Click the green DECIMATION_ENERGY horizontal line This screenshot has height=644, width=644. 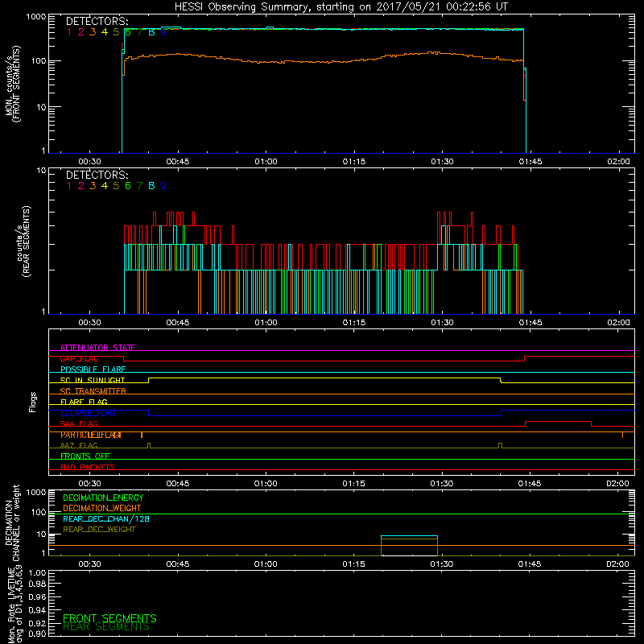pyautogui.click(x=341, y=514)
